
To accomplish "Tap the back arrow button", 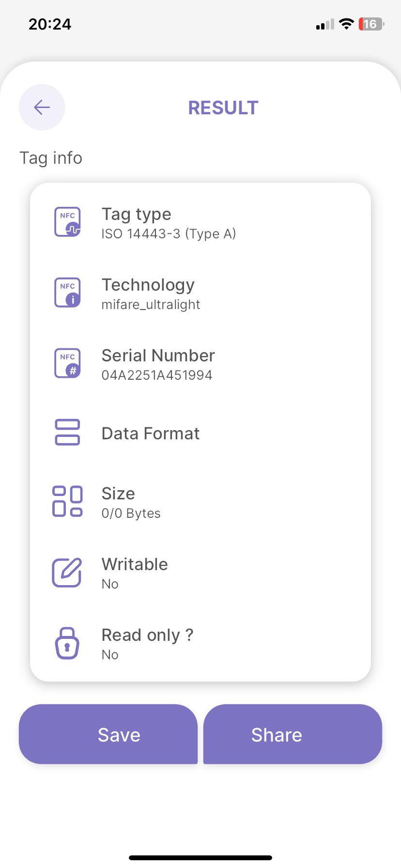I will pyautogui.click(x=42, y=107).
